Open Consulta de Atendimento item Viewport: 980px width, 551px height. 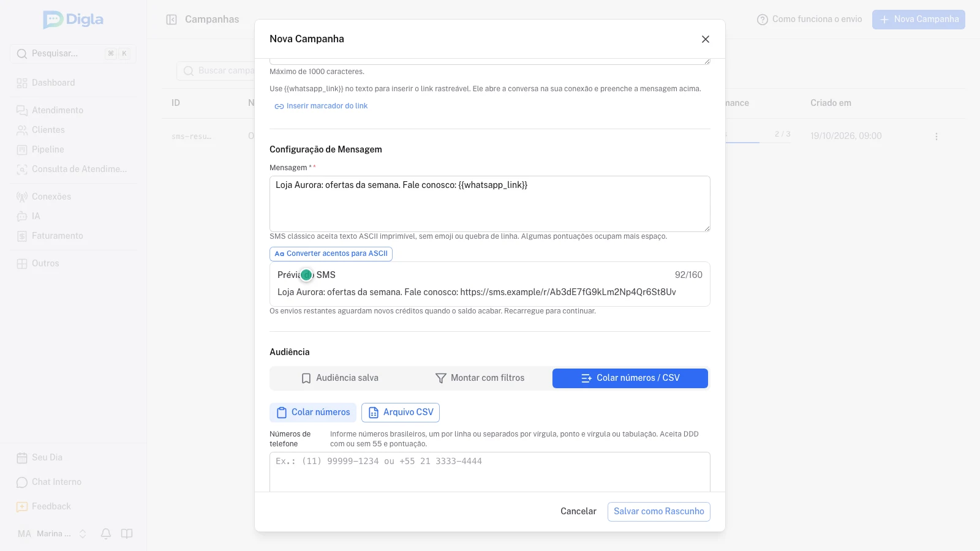coord(73,169)
